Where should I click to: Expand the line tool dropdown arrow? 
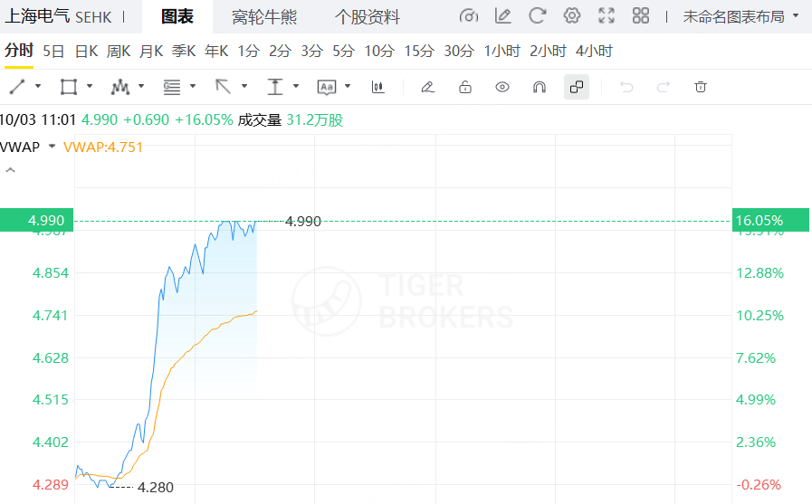point(38,86)
